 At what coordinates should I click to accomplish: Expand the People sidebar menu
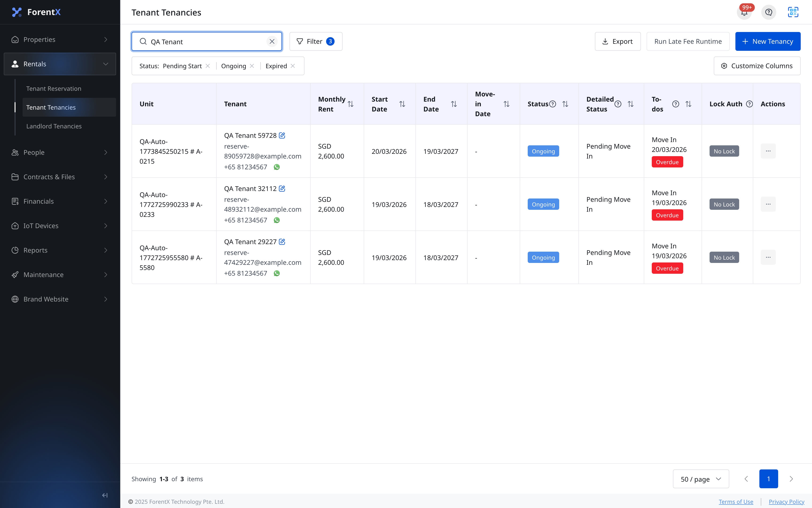pos(60,152)
